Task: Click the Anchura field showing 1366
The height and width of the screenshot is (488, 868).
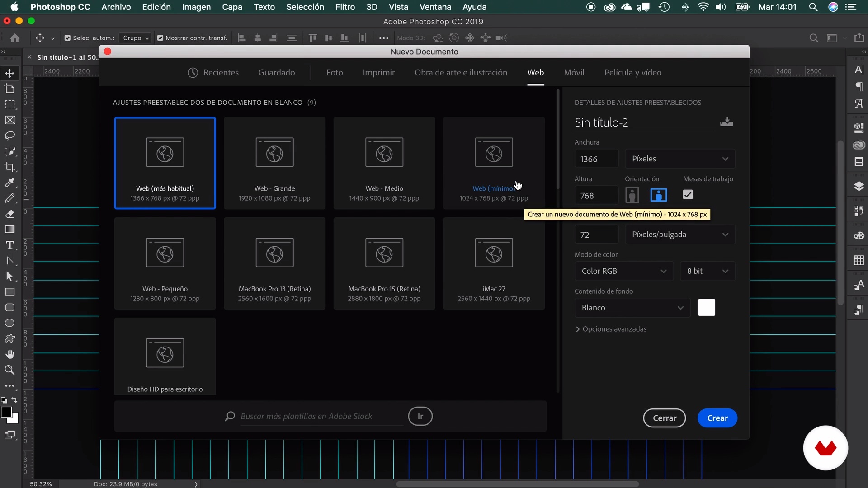Action: pyautogui.click(x=596, y=159)
